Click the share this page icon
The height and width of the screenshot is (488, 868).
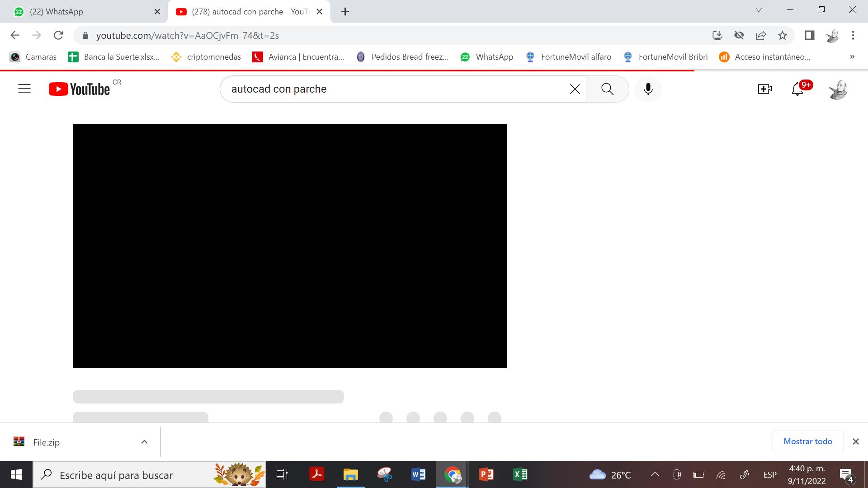pyautogui.click(x=761, y=35)
